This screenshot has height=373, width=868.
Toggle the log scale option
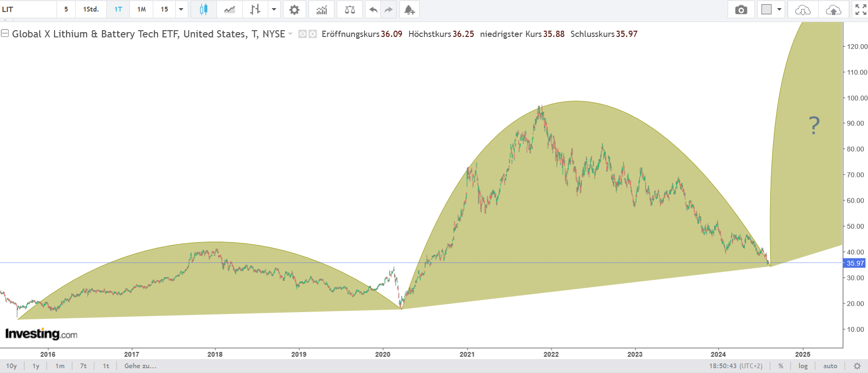(x=803, y=366)
